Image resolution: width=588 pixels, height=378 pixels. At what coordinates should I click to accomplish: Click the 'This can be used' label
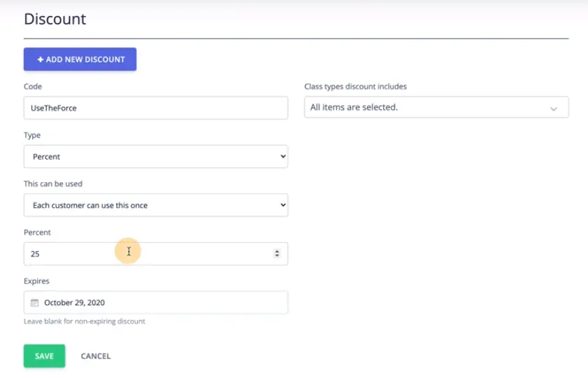coord(53,184)
